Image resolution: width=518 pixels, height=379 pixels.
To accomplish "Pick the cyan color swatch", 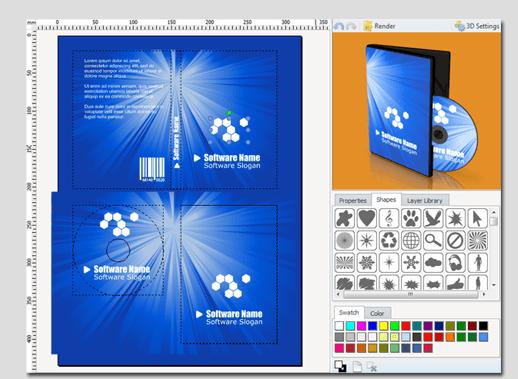I will [x=350, y=326].
